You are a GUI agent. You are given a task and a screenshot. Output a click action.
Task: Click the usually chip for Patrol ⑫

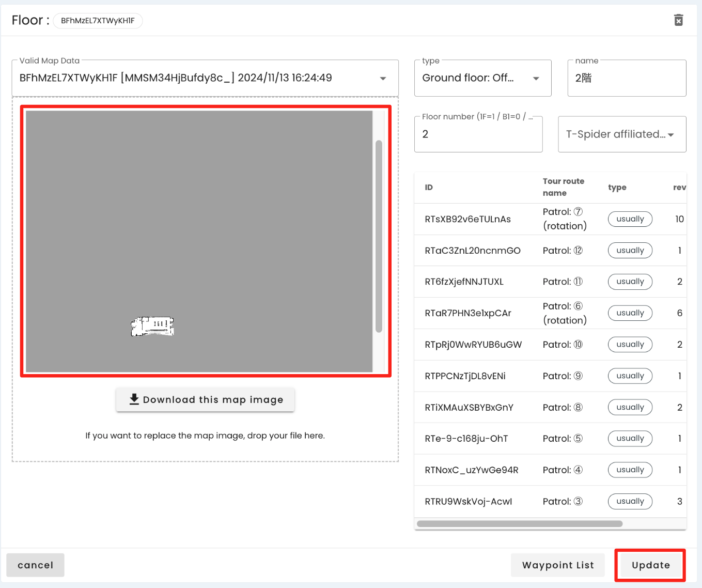[630, 251]
